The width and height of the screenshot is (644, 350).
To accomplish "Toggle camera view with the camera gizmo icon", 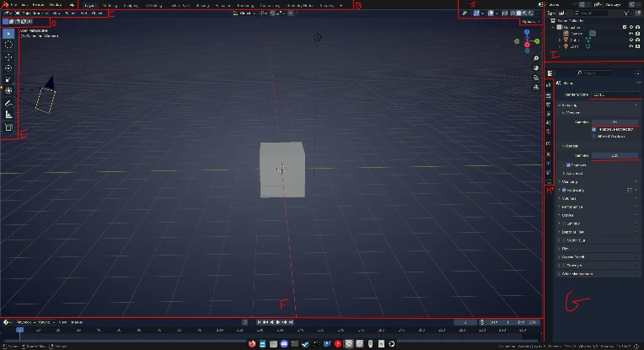I will coord(536,78).
